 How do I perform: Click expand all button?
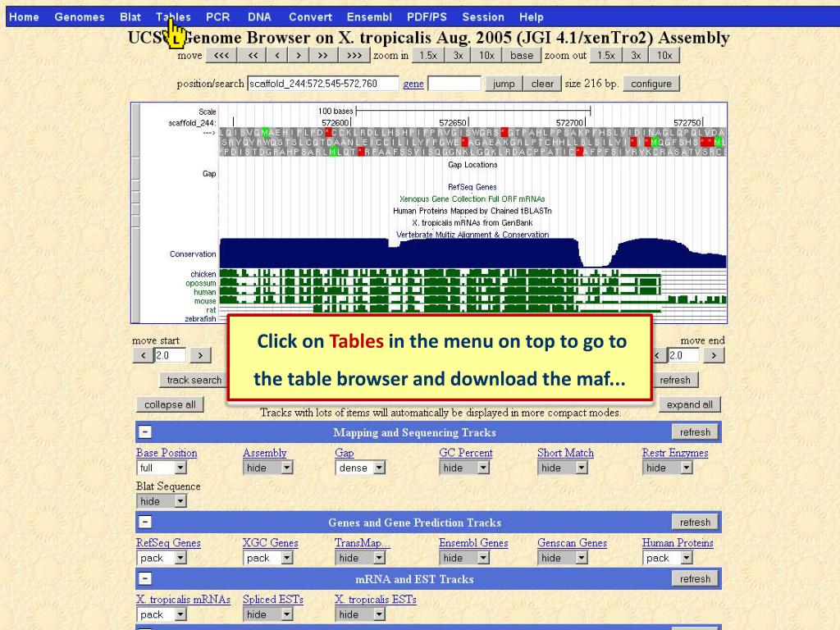(x=689, y=404)
